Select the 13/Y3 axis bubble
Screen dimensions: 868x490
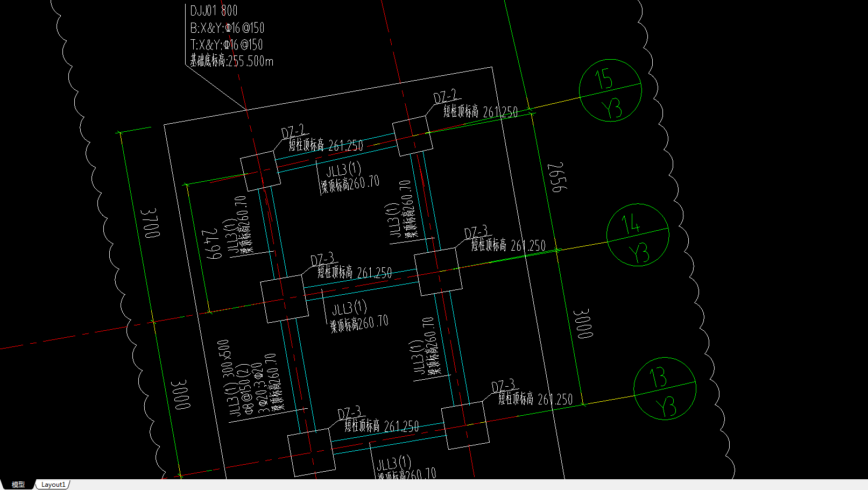click(665, 389)
